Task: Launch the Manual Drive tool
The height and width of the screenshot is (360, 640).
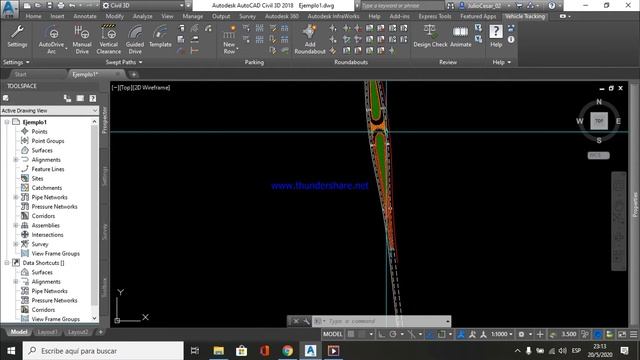Action: pos(82,39)
